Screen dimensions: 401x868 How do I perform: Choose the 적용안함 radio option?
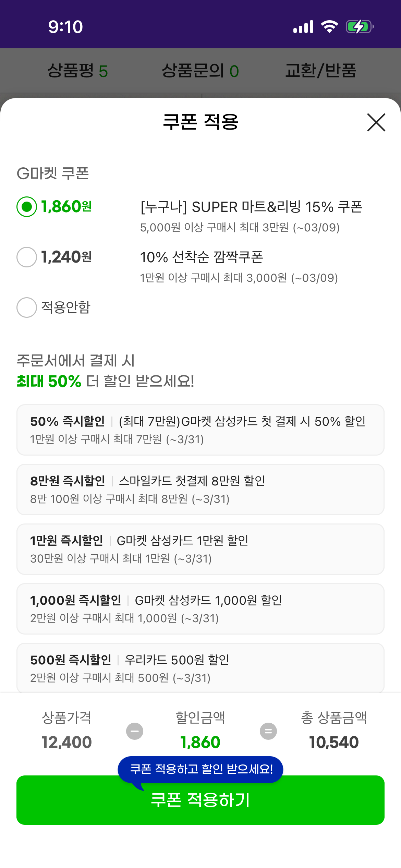[27, 307]
